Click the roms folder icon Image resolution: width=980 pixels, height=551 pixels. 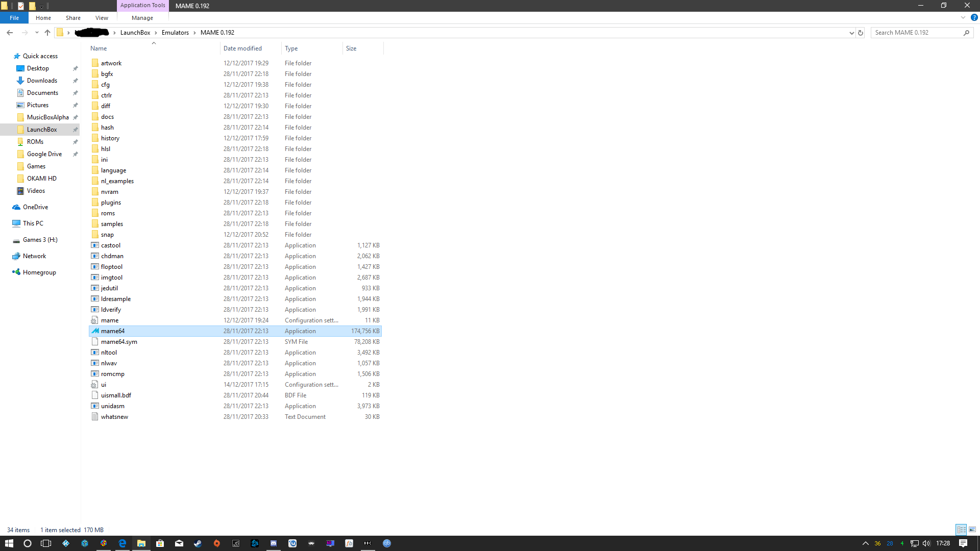pyautogui.click(x=95, y=213)
